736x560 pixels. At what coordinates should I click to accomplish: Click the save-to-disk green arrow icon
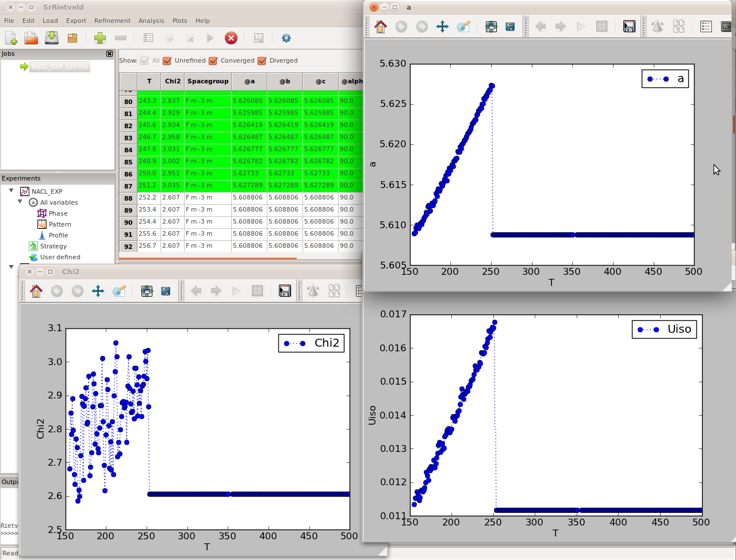pos(52,38)
